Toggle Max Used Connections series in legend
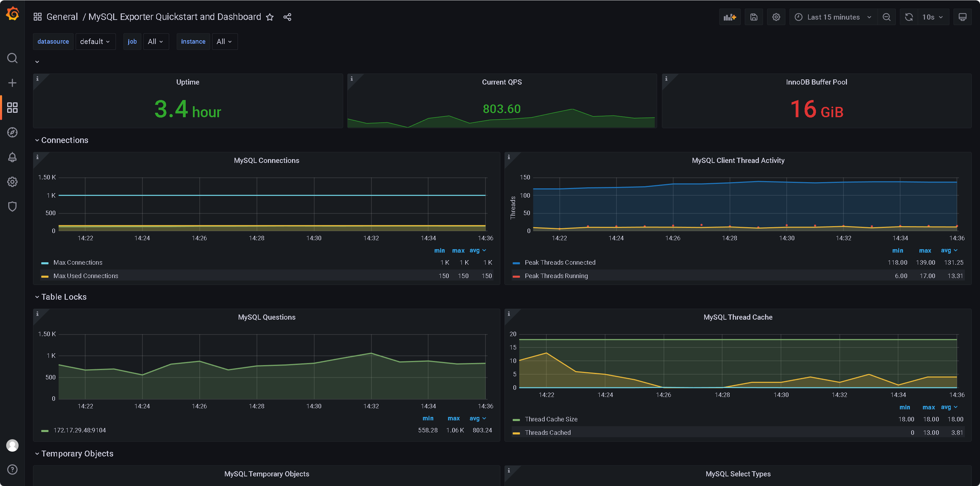Image resolution: width=980 pixels, height=486 pixels. (x=86, y=276)
